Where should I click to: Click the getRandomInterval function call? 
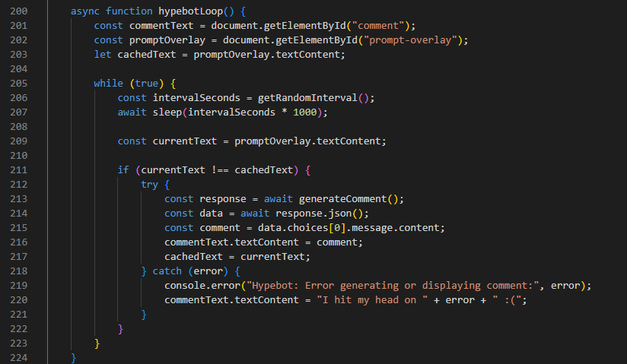[307, 98]
